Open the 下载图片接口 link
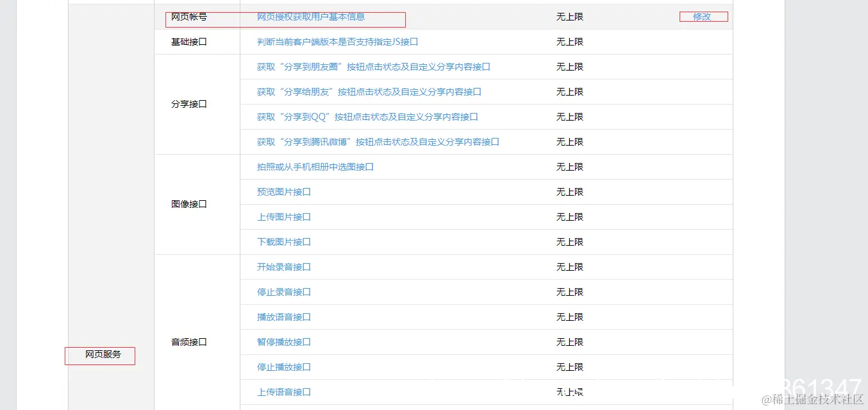Viewport: 868px width, 410px height. [x=283, y=242]
